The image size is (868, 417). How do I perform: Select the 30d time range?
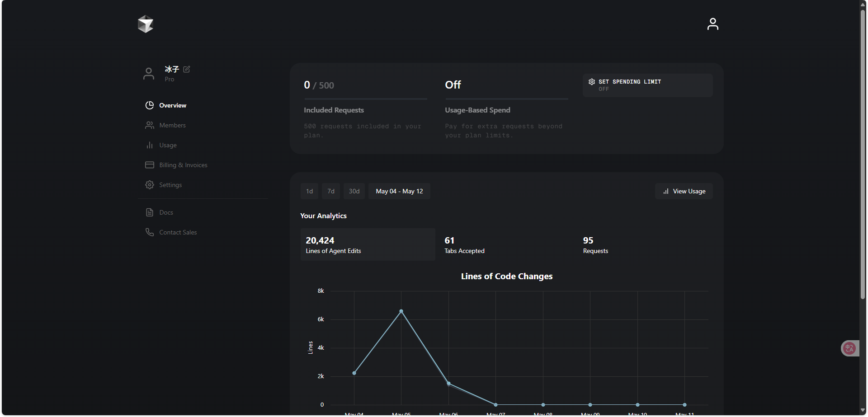tap(354, 191)
